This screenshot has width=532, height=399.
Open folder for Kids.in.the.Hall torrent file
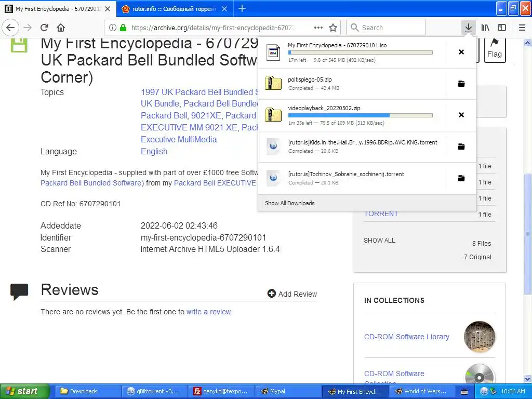(x=461, y=147)
